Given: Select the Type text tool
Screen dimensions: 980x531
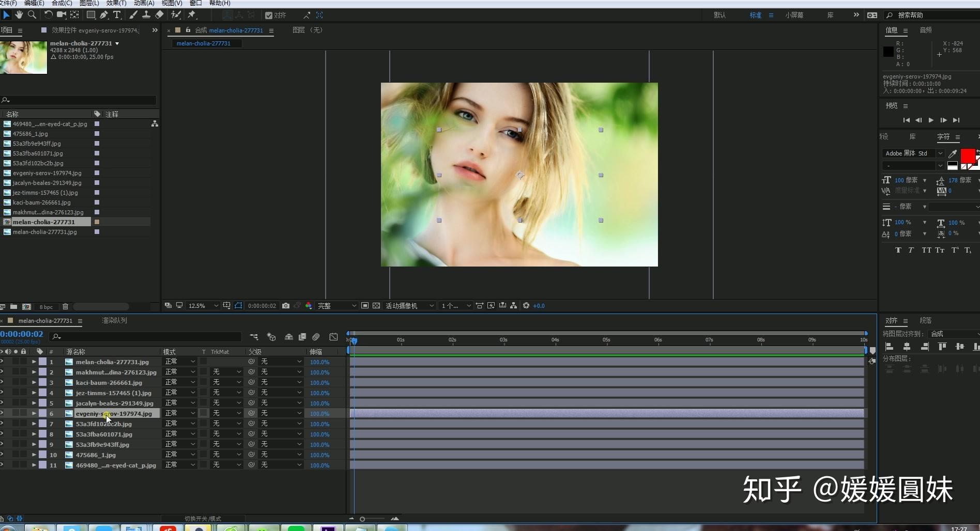Looking at the screenshot, I should [x=117, y=15].
